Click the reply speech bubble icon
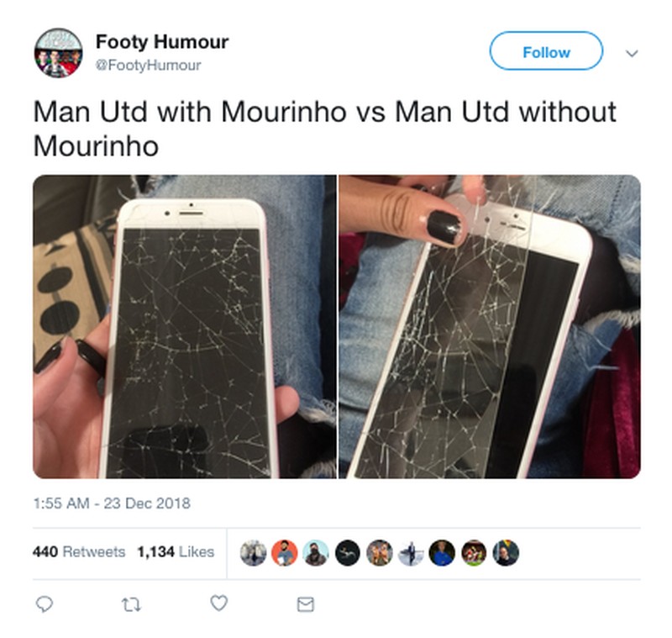This screenshot has width=672, height=638. pyautogui.click(x=45, y=604)
